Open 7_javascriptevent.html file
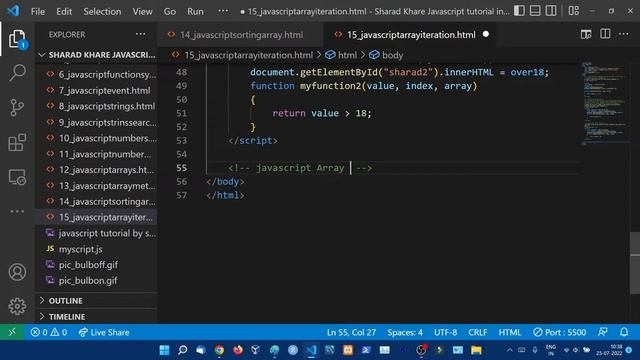The height and width of the screenshot is (360, 640). [x=97, y=90]
